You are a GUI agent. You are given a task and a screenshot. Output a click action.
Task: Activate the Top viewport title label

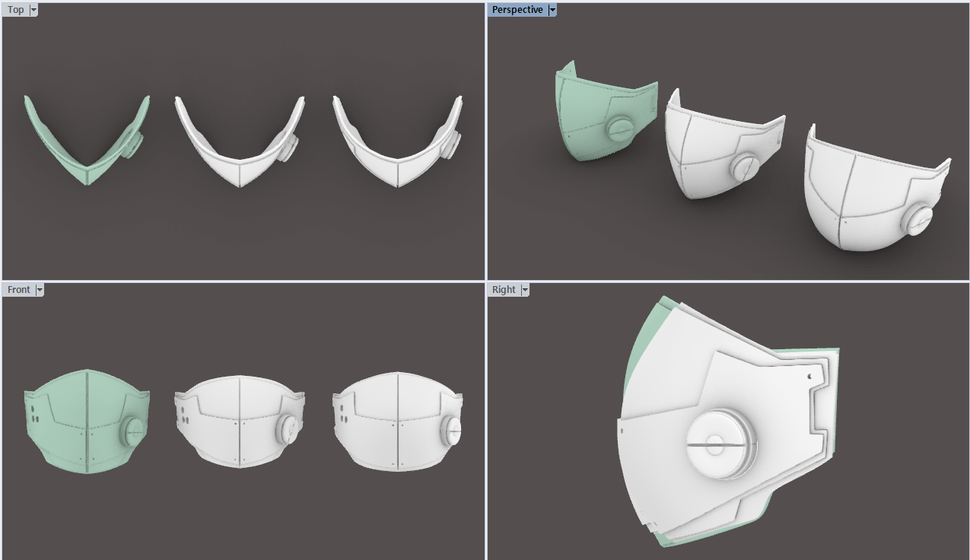(15, 10)
